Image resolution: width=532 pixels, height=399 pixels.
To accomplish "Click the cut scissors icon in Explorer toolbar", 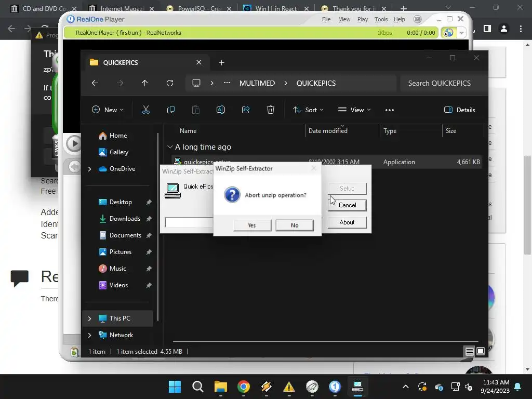I will pos(146,110).
